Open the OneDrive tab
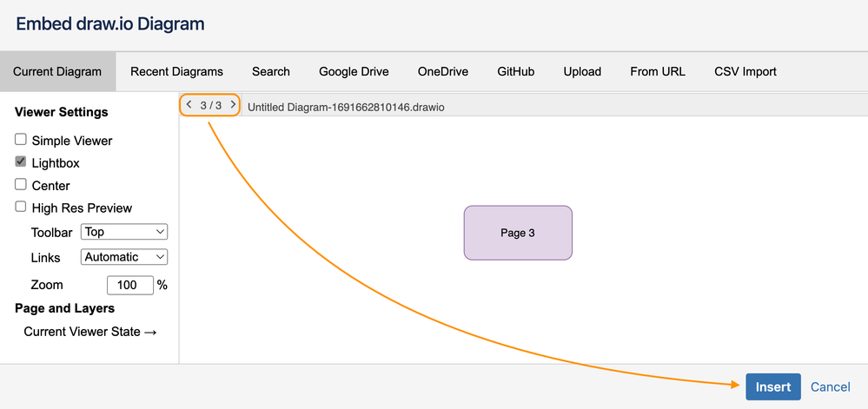This screenshot has width=868, height=409. 443,71
